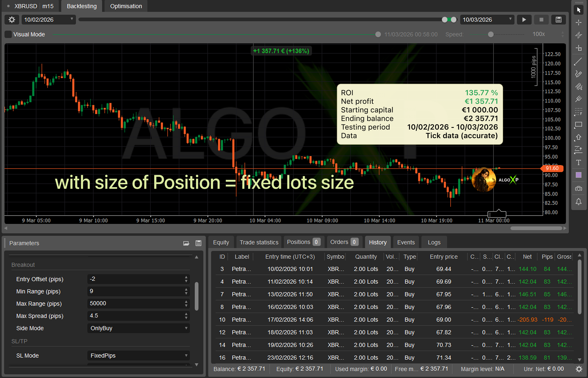
Task: Switch to the Optimisation tab
Action: point(126,6)
